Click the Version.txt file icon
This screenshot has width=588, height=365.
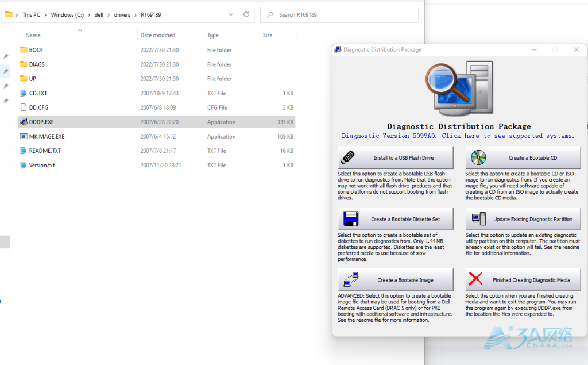coord(24,165)
